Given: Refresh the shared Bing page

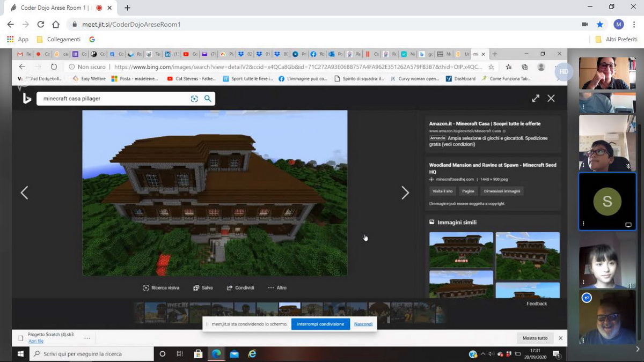Looking at the screenshot, I should tap(54, 67).
